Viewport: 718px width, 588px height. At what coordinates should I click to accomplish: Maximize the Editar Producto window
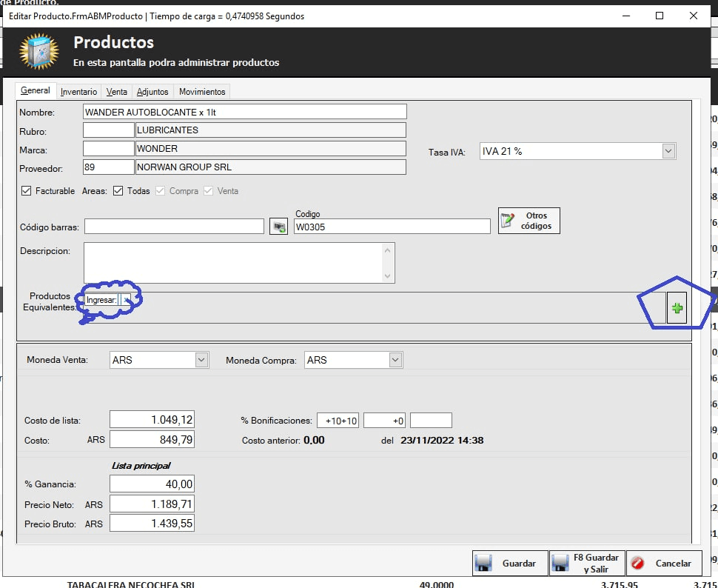point(660,16)
